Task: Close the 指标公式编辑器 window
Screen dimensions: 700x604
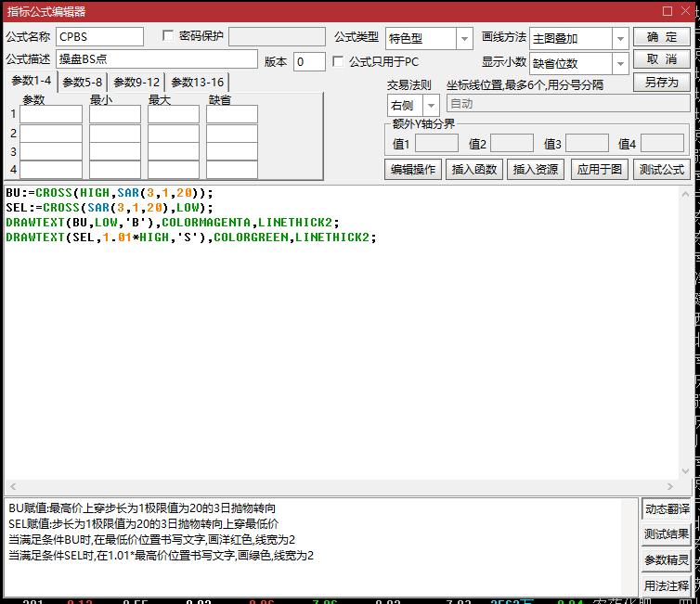Action: pos(686,11)
